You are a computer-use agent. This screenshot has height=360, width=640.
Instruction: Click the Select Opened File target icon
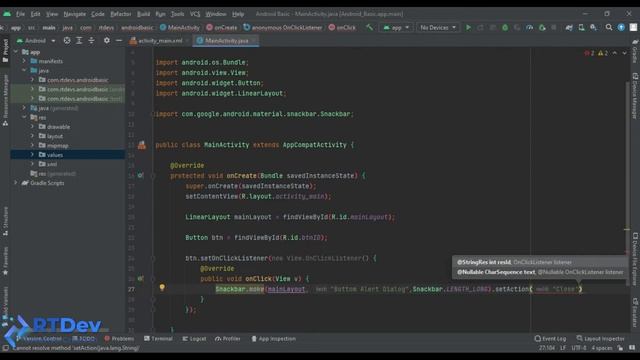coord(67,40)
